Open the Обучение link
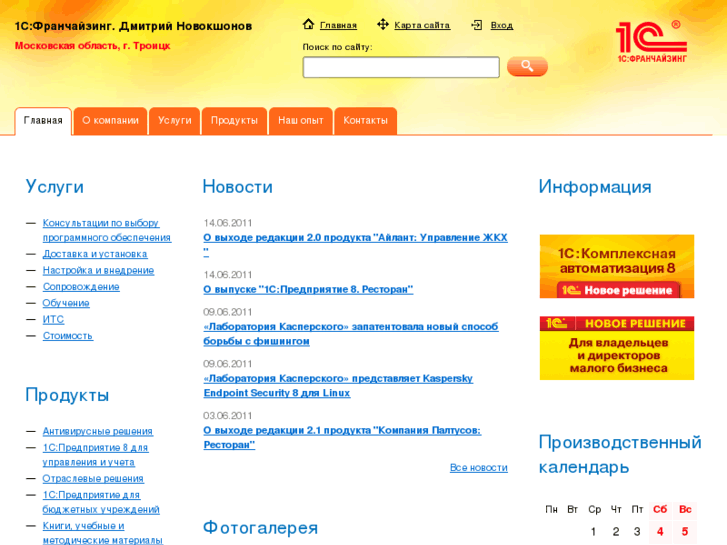727x545 pixels. (66, 303)
